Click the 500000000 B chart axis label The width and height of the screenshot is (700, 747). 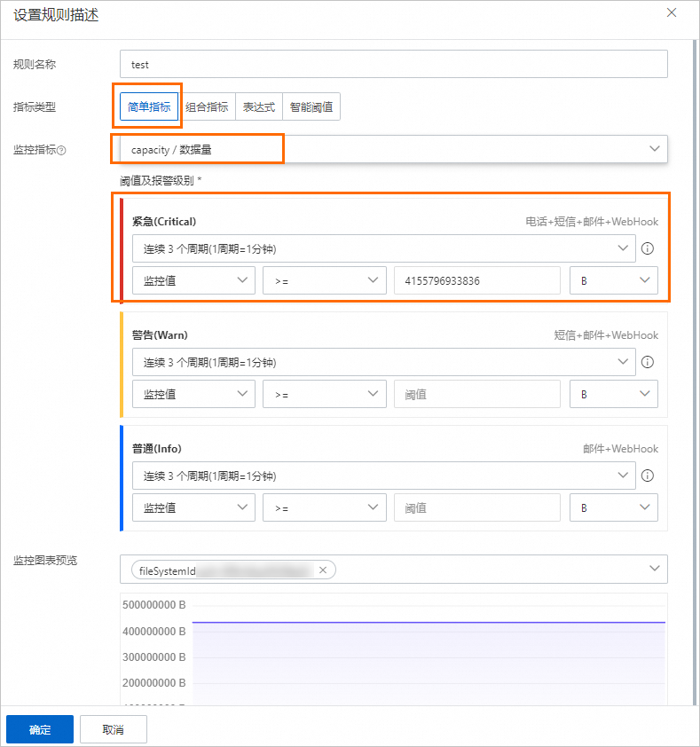click(153, 605)
